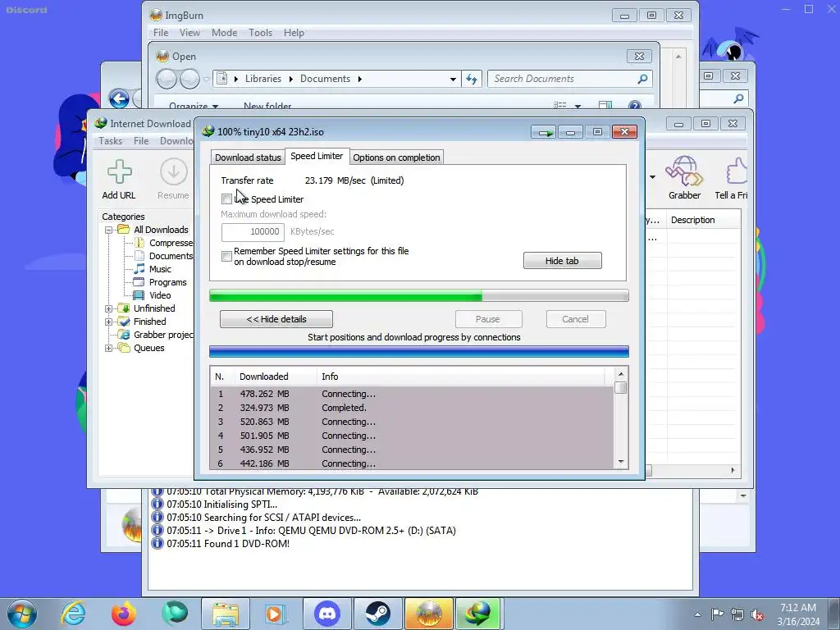Click the network tray icon
This screenshot has width=840, height=630.
pos(737,614)
